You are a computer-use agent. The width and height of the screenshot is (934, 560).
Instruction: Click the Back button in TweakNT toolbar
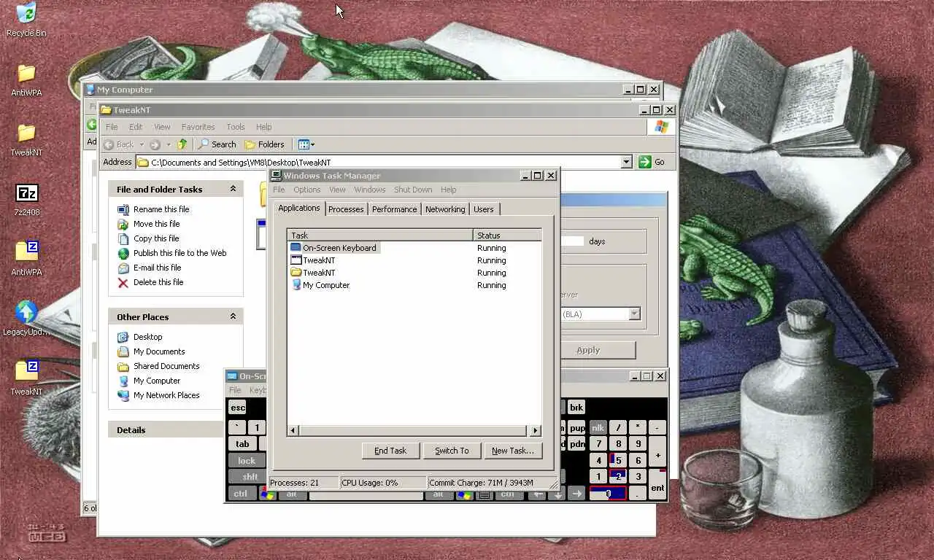[x=119, y=144]
